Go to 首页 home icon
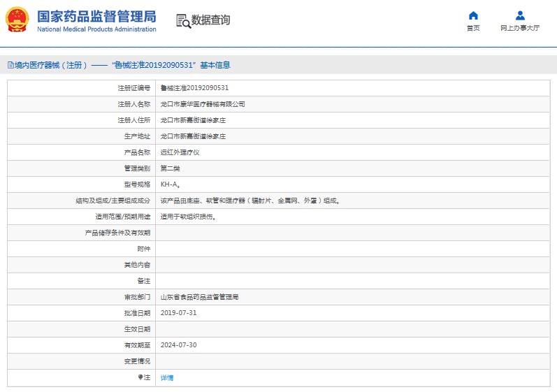Viewport: 557px width, 392px height. [x=473, y=15]
